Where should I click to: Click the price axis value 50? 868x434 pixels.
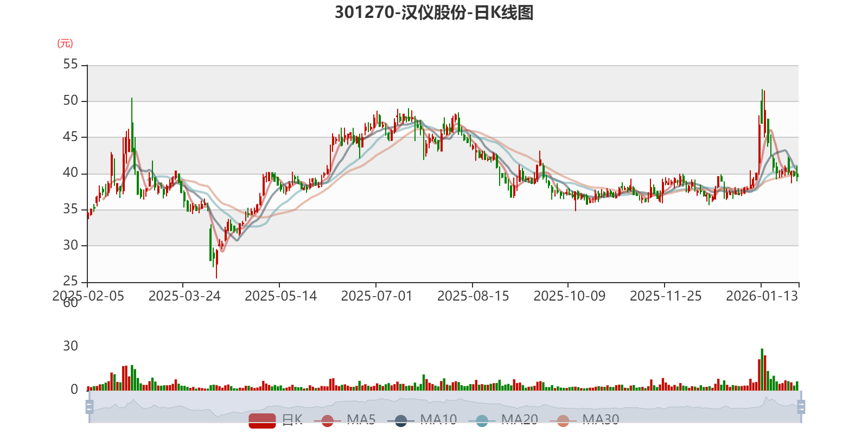[71, 101]
